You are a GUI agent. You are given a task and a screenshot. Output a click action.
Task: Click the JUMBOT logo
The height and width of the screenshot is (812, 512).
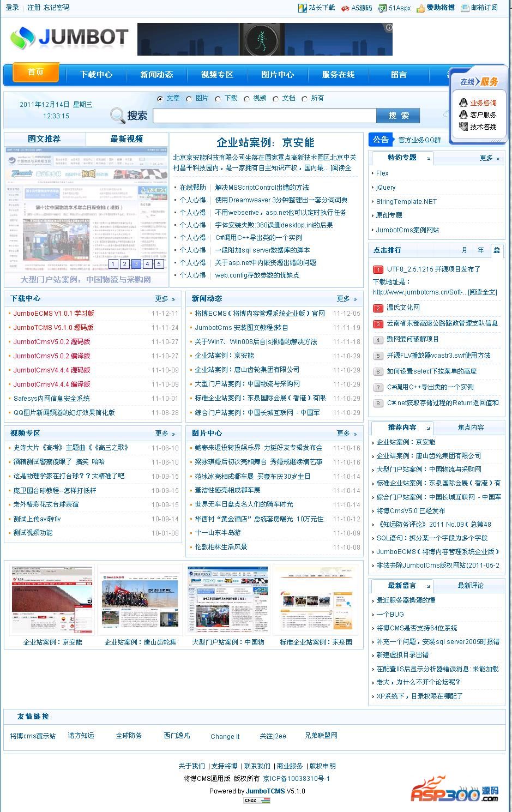click(x=69, y=38)
